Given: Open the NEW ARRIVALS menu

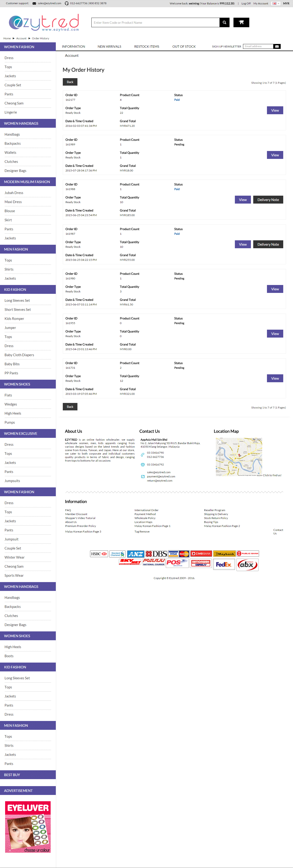Looking at the screenshot, I should click(x=109, y=47).
